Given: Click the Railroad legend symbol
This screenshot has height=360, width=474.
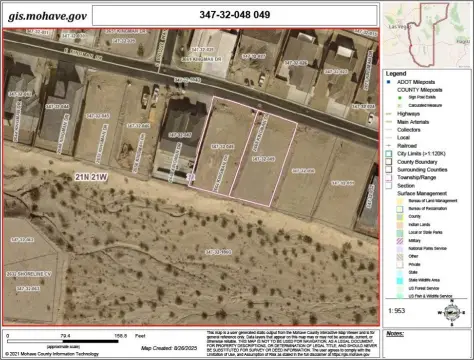Looking at the screenshot, I should pyautogui.click(x=388, y=146).
